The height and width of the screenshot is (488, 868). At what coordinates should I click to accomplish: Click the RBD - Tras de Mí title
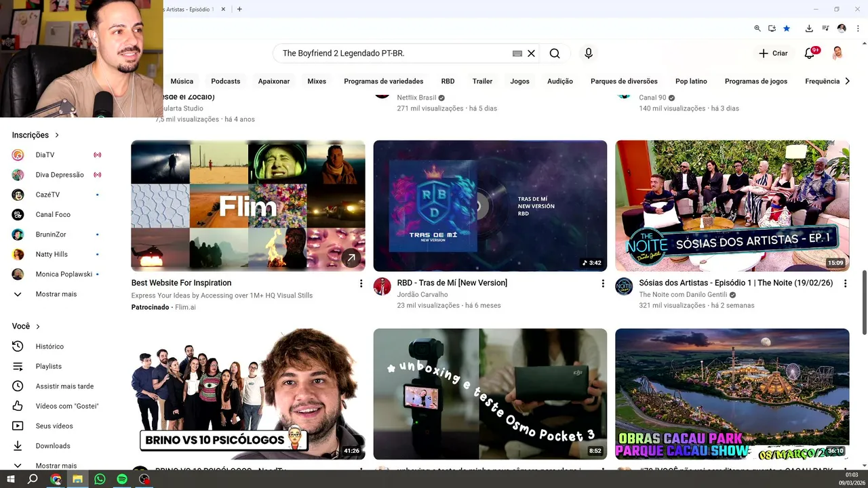(452, 283)
